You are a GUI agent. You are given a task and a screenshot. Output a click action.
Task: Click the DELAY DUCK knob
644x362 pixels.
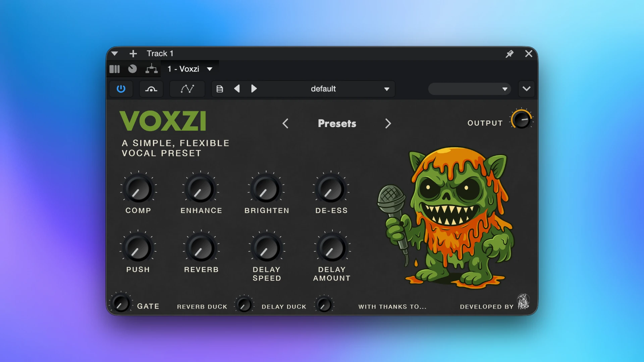[x=324, y=305]
